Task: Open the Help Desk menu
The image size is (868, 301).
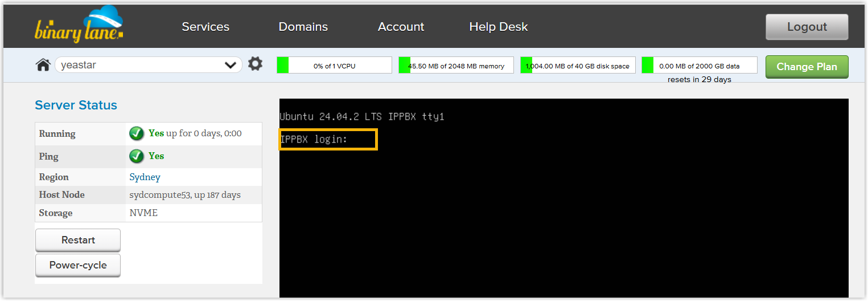Action: pyautogui.click(x=498, y=27)
